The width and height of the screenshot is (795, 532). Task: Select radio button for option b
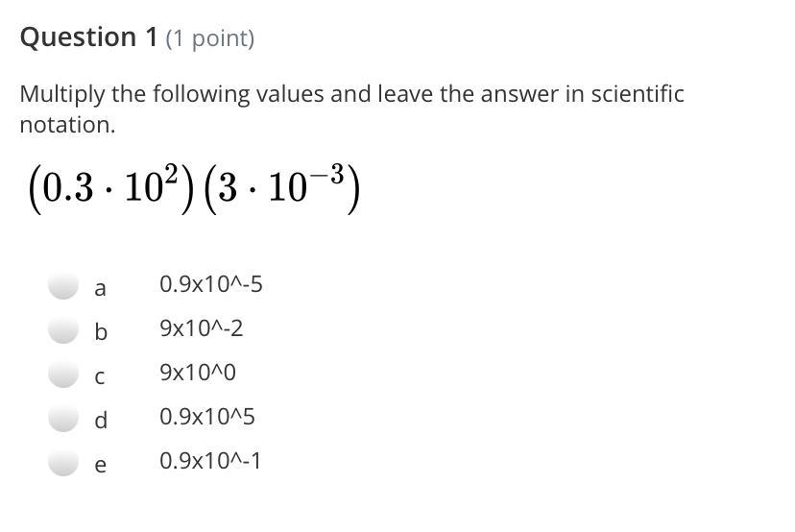click(x=63, y=329)
